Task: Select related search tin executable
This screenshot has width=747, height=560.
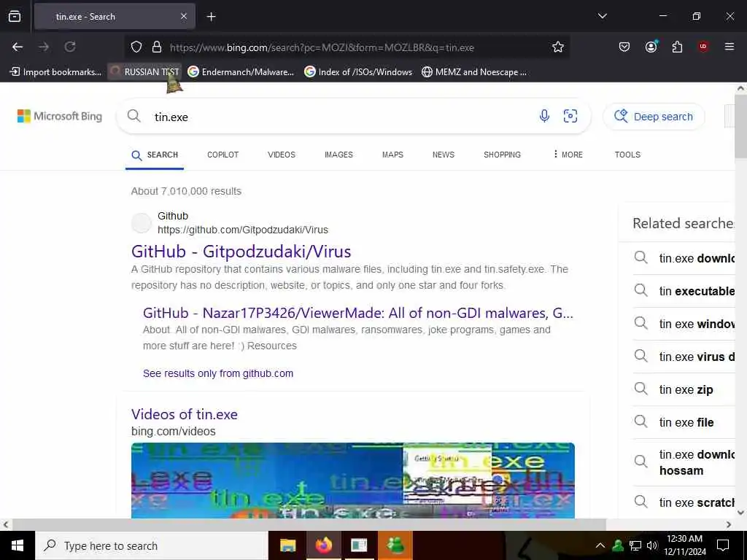Action: [684, 291]
